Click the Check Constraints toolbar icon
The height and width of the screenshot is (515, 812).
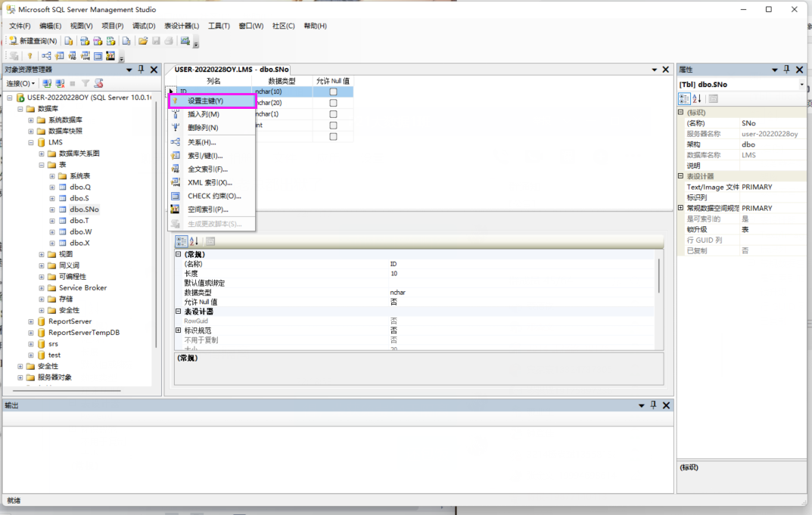98,56
